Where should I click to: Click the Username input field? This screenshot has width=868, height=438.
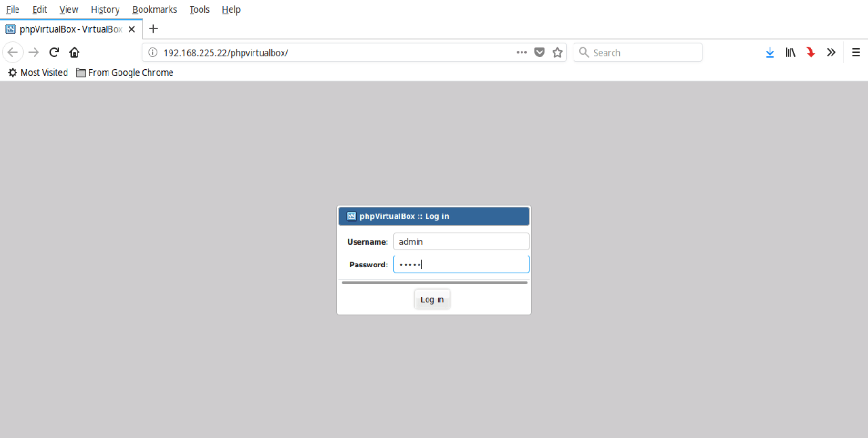tap(461, 241)
